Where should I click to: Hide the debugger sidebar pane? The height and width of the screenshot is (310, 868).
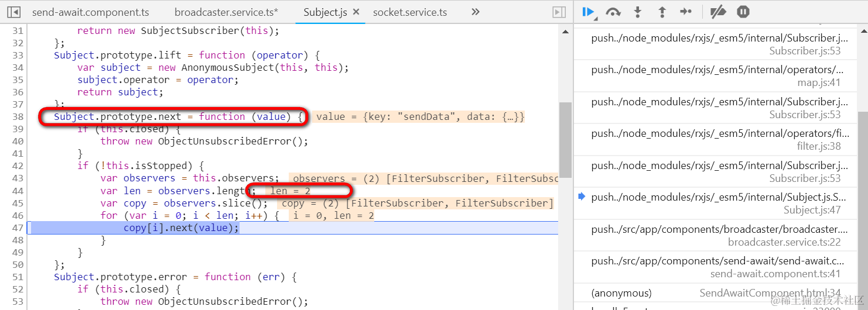pyautogui.click(x=559, y=12)
